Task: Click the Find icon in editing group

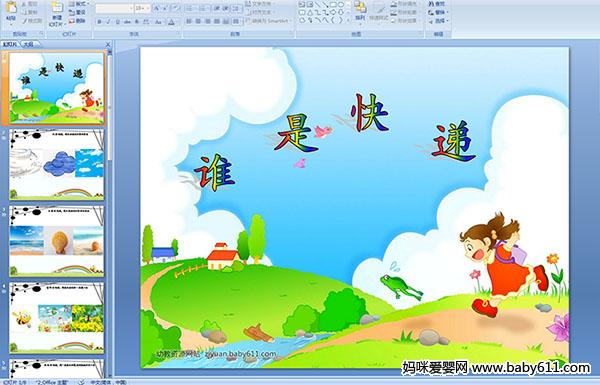Action: [436, 4]
